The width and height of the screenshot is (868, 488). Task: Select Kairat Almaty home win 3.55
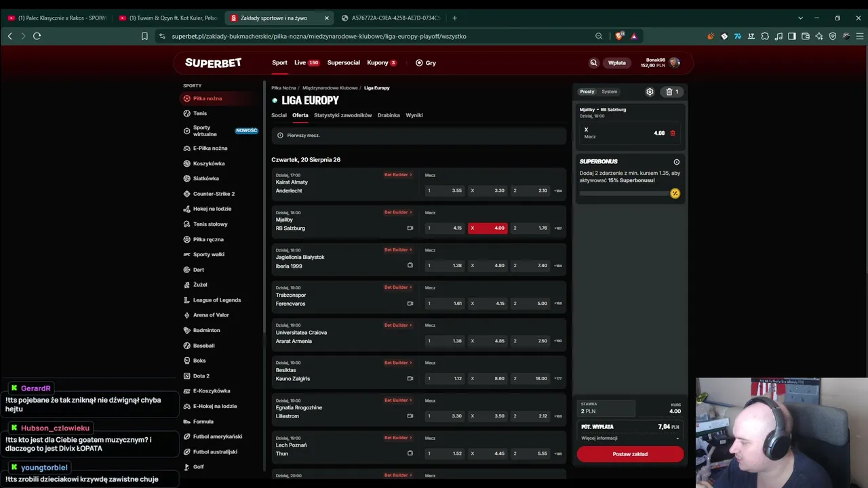pos(444,190)
